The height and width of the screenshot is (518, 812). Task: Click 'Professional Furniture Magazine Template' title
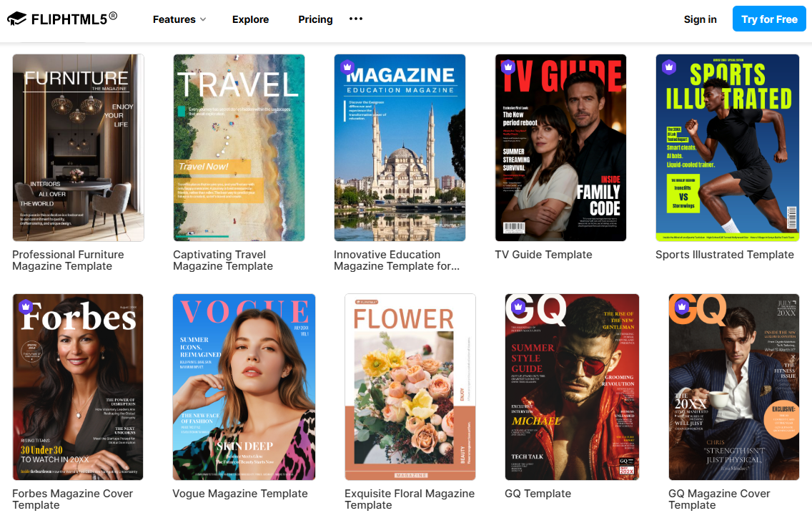[x=68, y=260]
